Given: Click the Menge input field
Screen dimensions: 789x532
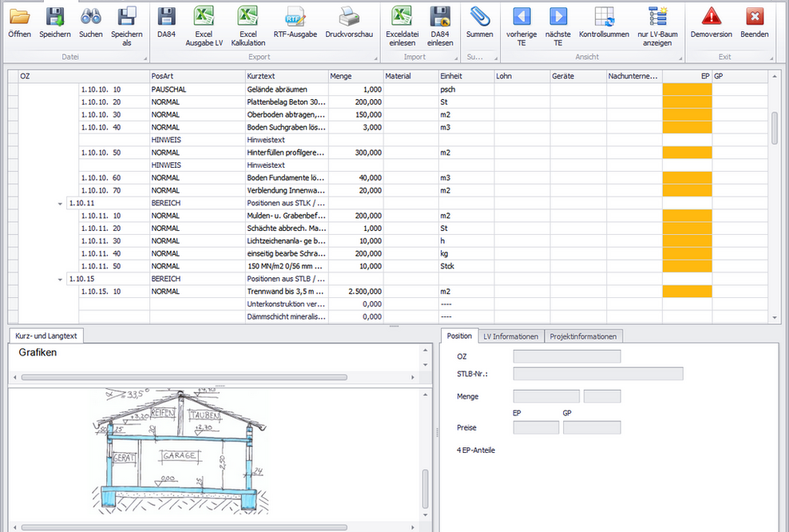Looking at the screenshot, I should [x=545, y=395].
